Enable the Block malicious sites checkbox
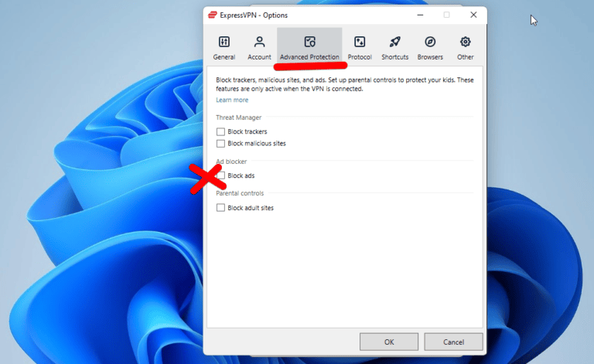This screenshot has height=364, width=594. (x=220, y=144)
